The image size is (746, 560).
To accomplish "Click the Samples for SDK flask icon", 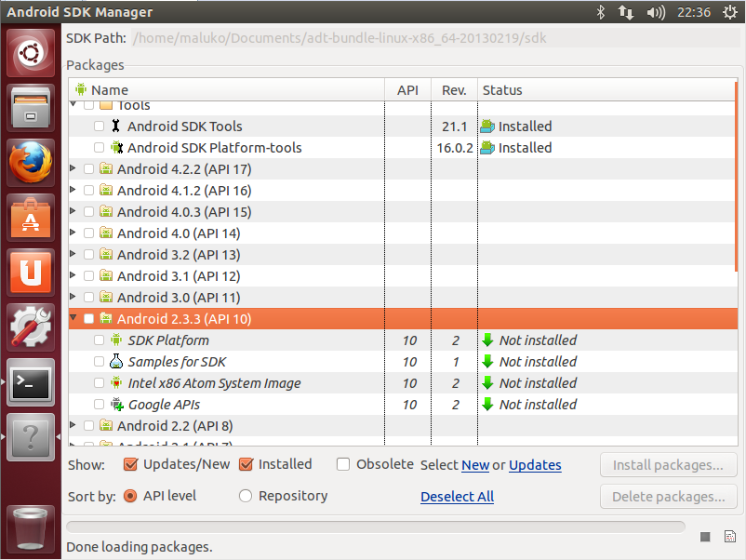I will [116, 362].
